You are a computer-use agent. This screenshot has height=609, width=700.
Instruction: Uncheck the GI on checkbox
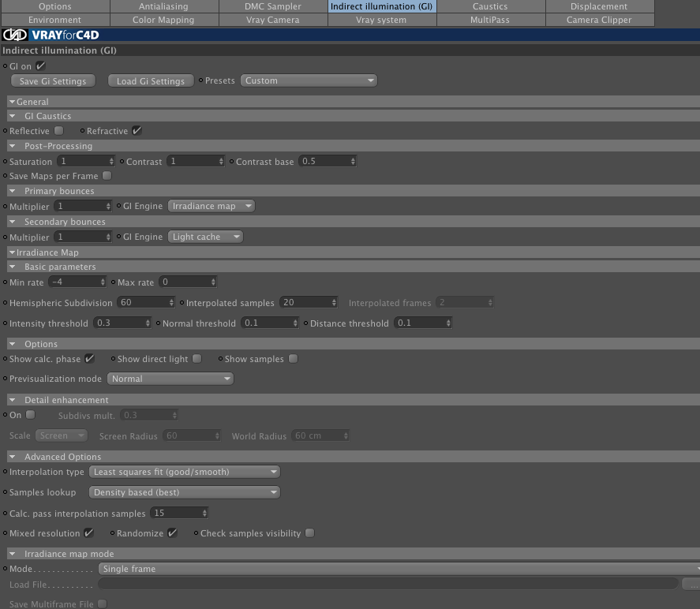click(40, 66)
